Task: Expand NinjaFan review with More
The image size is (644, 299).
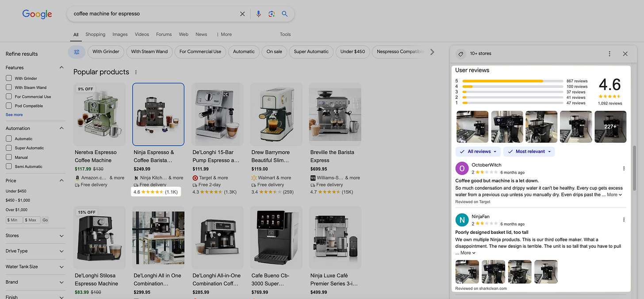Action: [468, 253]
